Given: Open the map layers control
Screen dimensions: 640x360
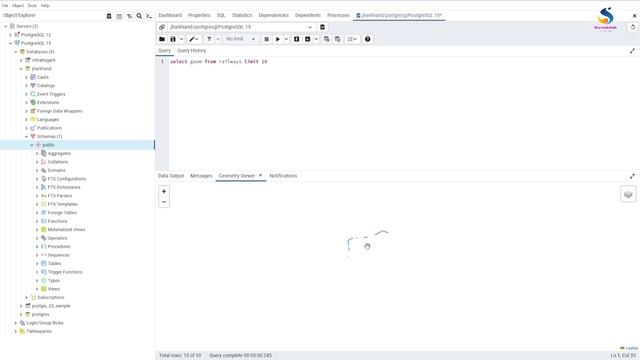Looking at the screenshot, I should [628, 194].
